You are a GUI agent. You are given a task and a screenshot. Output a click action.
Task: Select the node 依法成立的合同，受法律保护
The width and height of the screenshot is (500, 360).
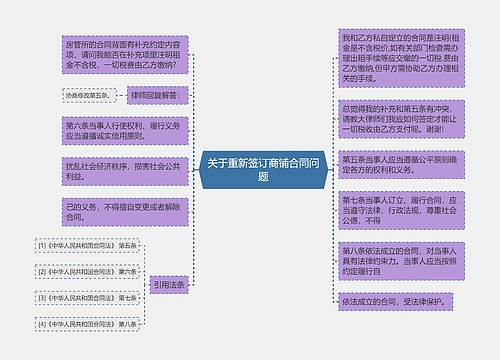coord(396,302)
